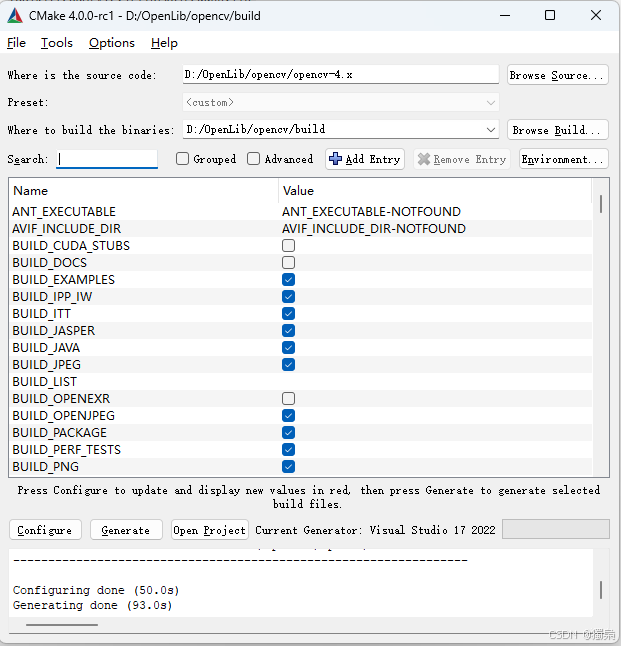
Task: Select the ANT_EXECUTABLE-NOTFOUND value
Action: 371,212
